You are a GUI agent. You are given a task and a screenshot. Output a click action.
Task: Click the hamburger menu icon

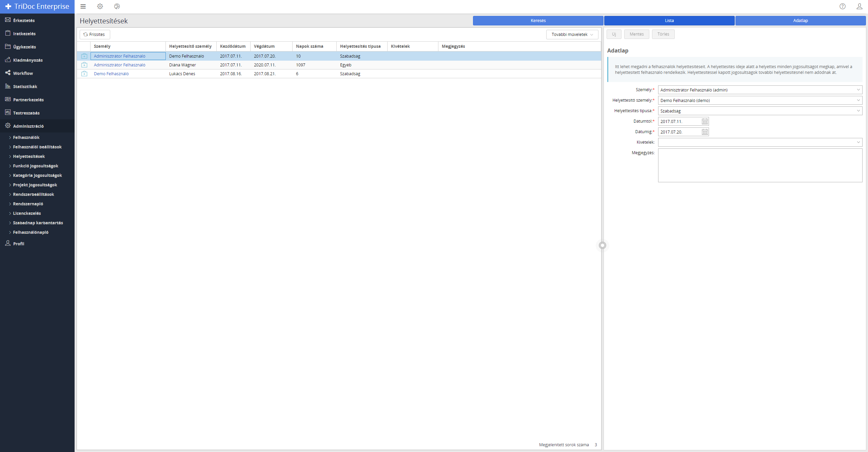click(83, 6)
